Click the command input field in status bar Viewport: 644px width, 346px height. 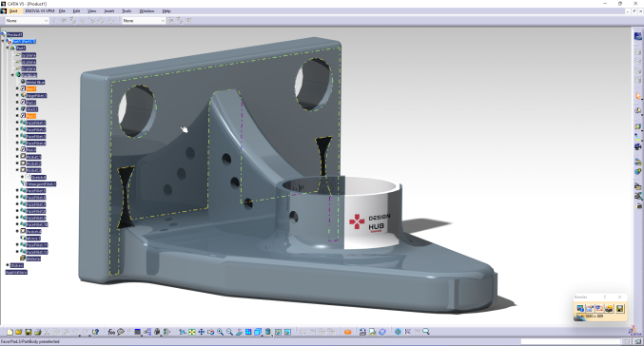tap(571, 341)
